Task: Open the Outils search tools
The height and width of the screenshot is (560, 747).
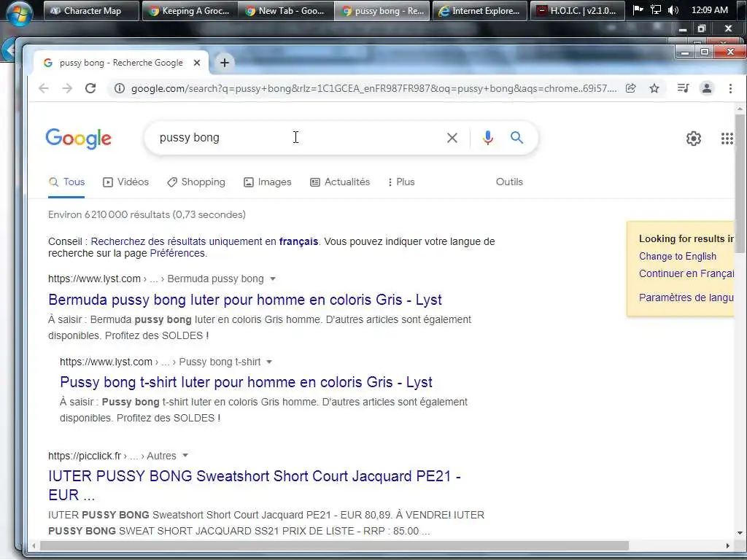Action: [509, 182]
